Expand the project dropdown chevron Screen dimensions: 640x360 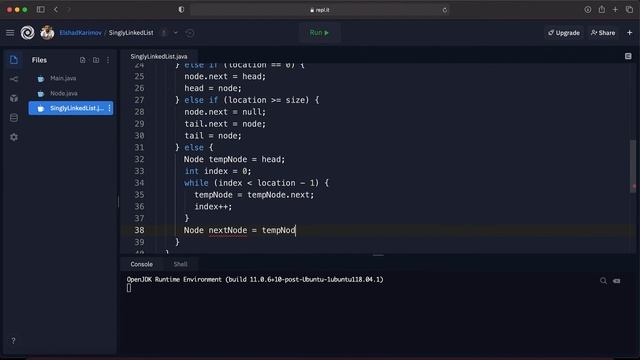(176, 33)
